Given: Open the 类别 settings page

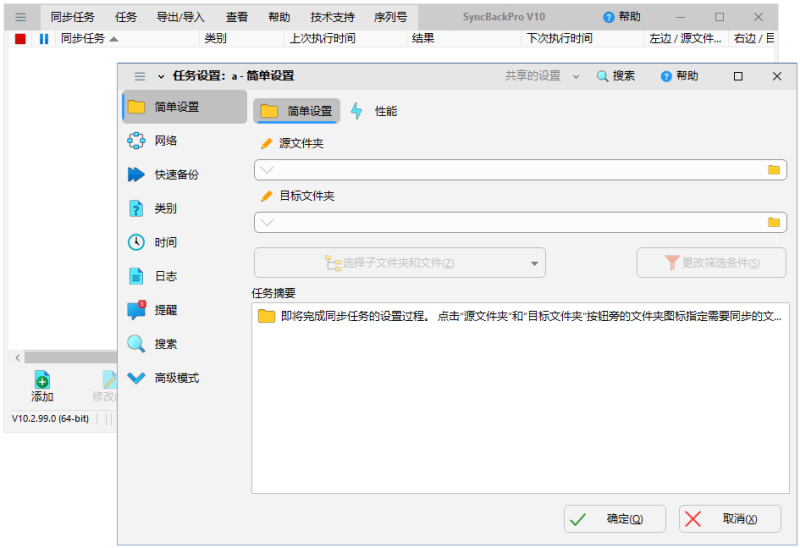Looking at the screenshot, I should tap(185, 208).
